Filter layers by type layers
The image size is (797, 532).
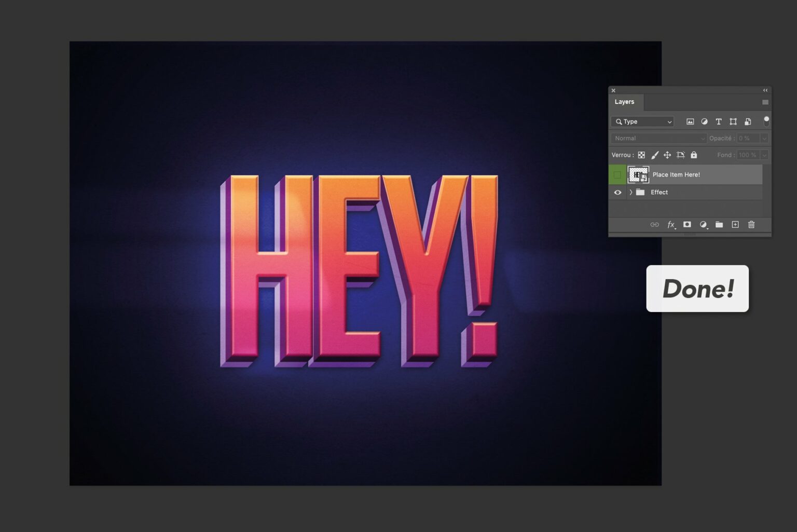pyautogui.click(x=718, y=121)
